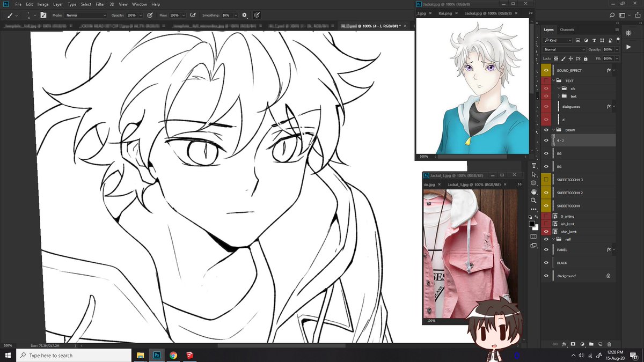This screenshot has height=362, width=644.
Task: Swap foreground and background colors
Action: point(536,217)
